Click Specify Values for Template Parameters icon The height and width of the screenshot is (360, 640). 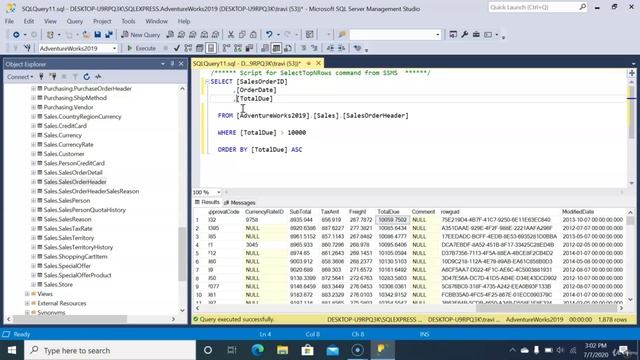(358, 48)
